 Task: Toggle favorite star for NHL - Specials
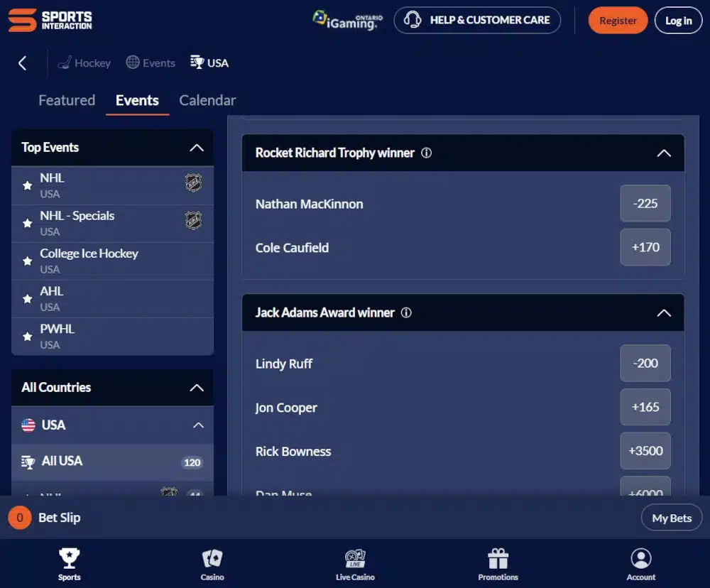coord(28,223)
